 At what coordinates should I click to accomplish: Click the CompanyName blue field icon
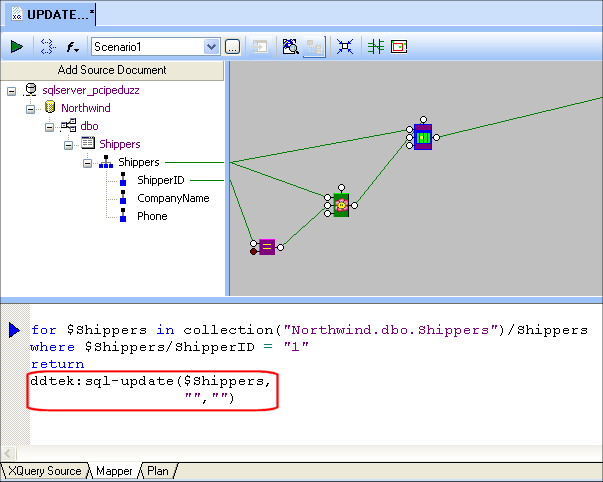(x=123, y=197)
